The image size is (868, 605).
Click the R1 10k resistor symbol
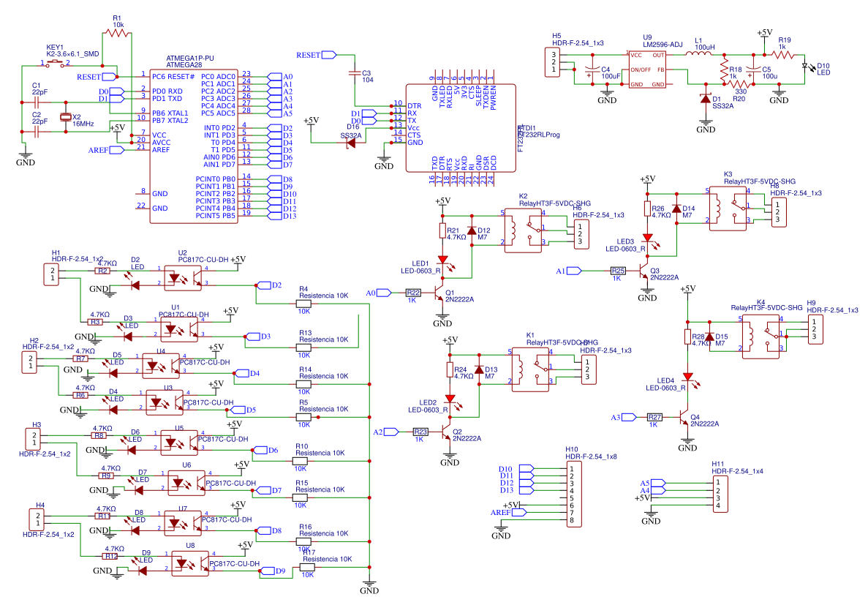[116, 33]
